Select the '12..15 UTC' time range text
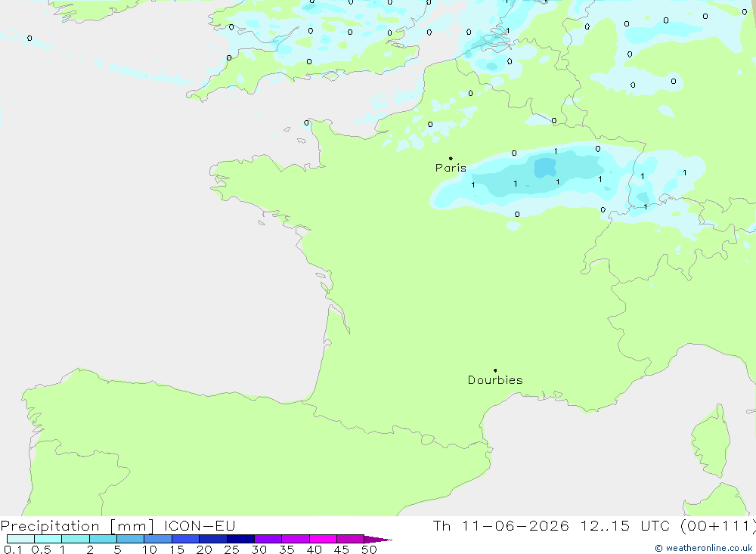 pos(625,525)
